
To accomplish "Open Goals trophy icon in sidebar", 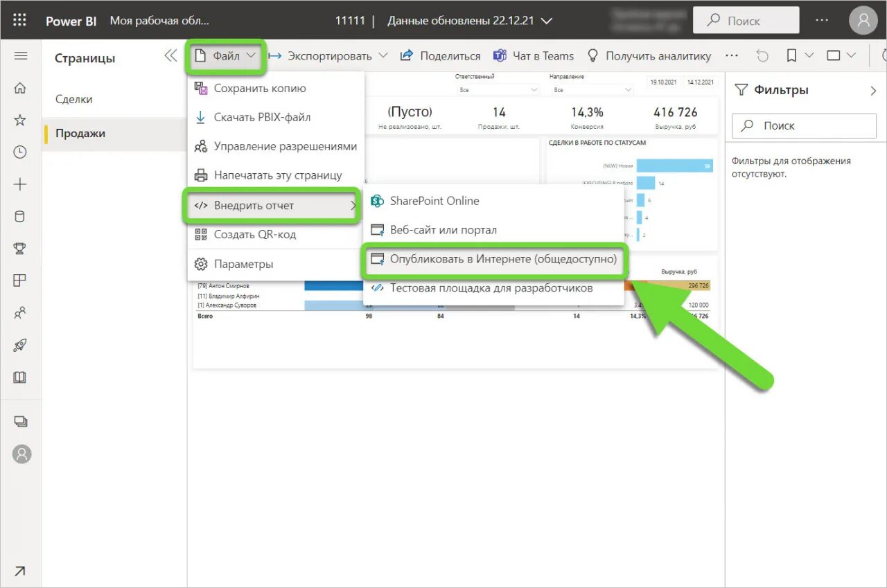I will (x=20, y=248).
